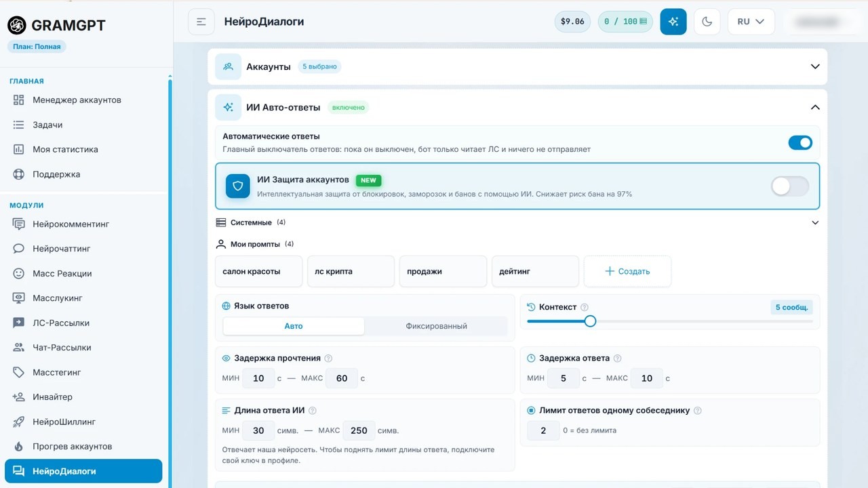Select the Лимит ответов одному собеседнику radio button

pyautogui.click(x=531, y=410)
